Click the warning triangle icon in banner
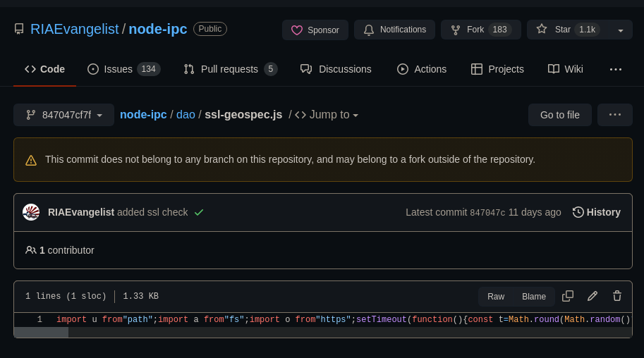This screenshot has height=358, width=644. click(x=31, y=160)
